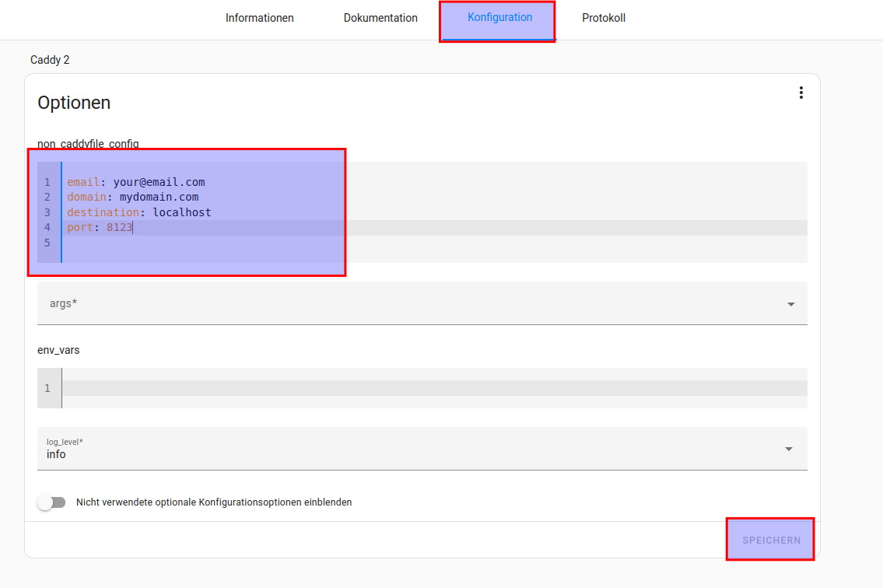Click inside the env_vars editor field
The width and height of the screenshot is (883, 588).
pos(428,388)
